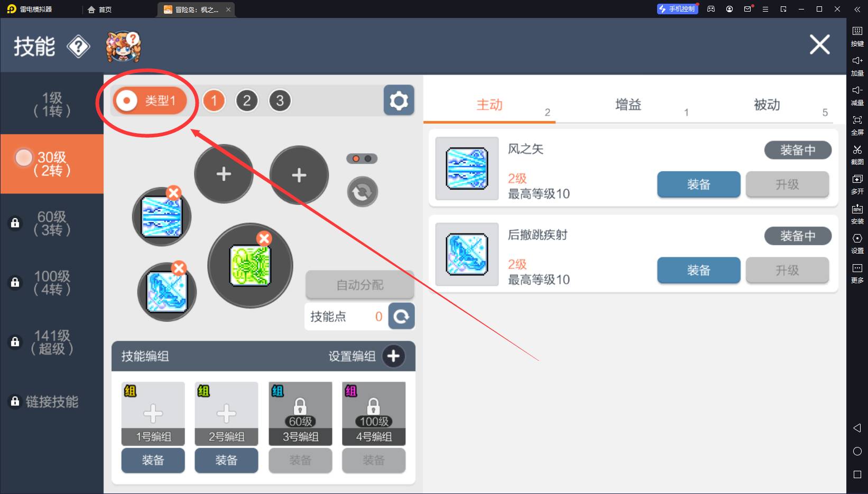Take a screenshot with 截图
The image size is (868, 494).
[x=857, y=155]
